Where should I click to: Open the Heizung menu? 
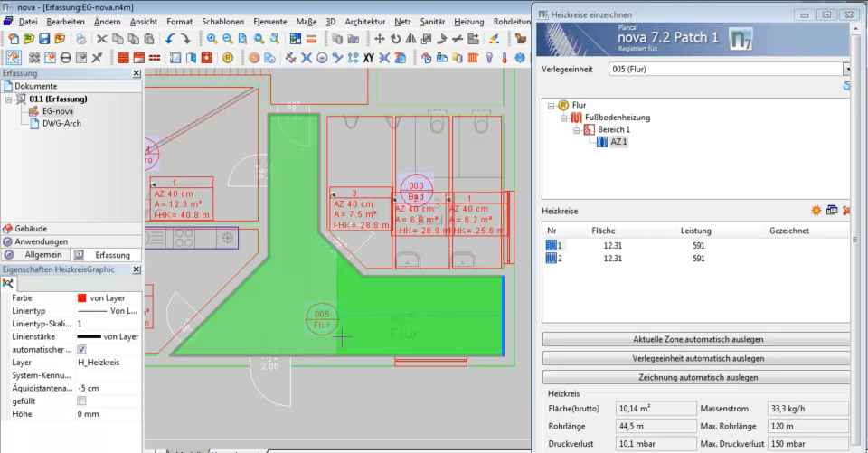tap(469, 22)
